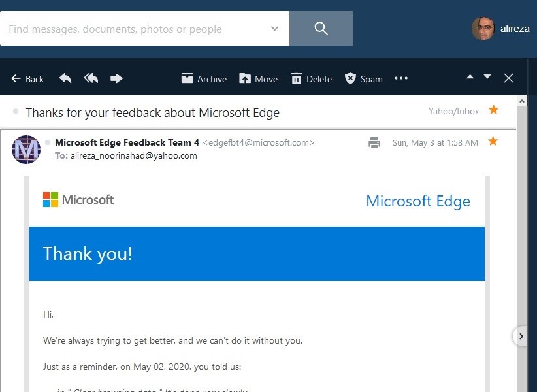Expand the right side panel chevron
This screenshot has width=537, height=392.
[x=521, y=336]
